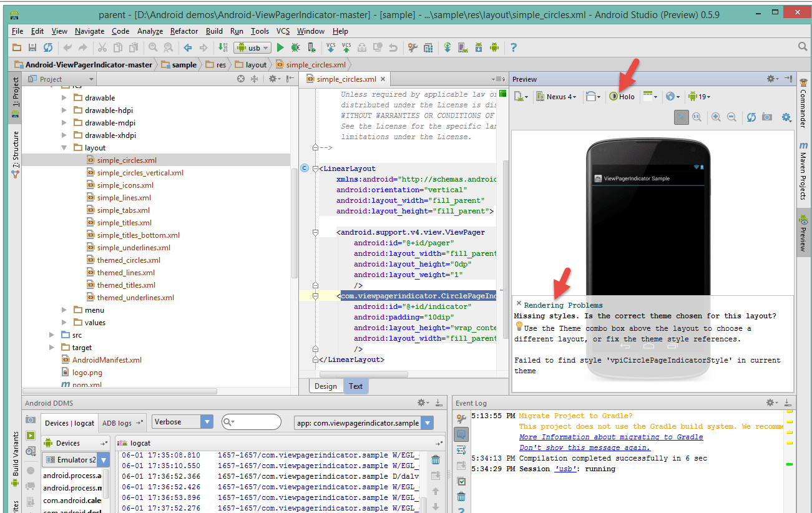
Task: Click the VCS Update Project icon
Action: coord(331,47)
